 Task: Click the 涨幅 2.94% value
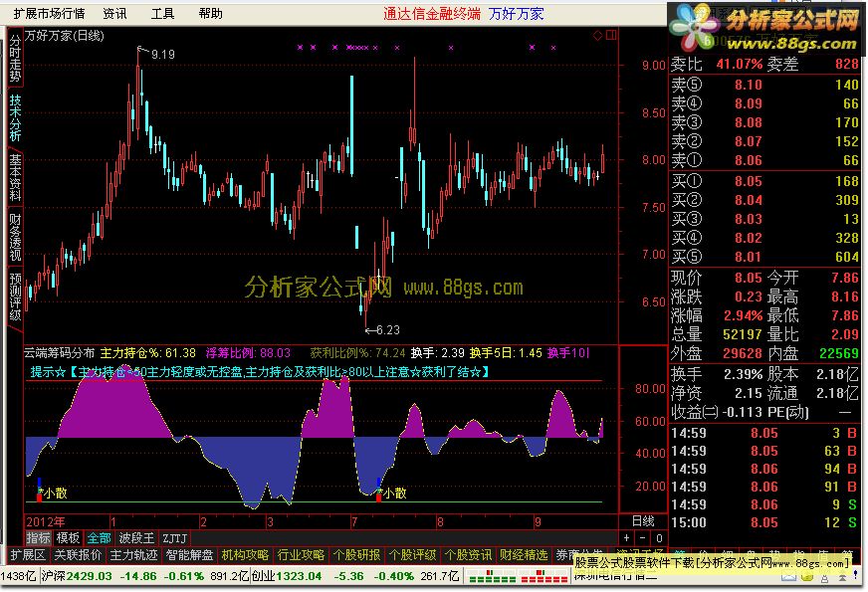[x=743, y=316]
